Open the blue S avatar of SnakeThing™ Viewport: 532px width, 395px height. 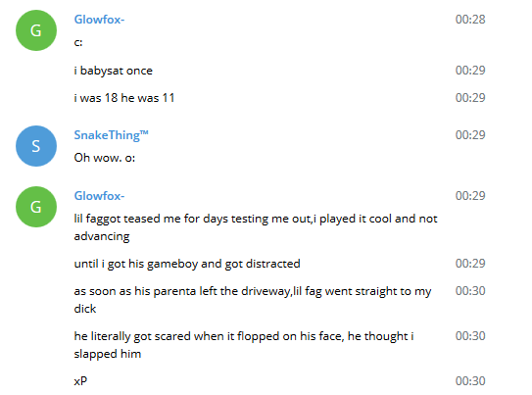tap(36, 146)
